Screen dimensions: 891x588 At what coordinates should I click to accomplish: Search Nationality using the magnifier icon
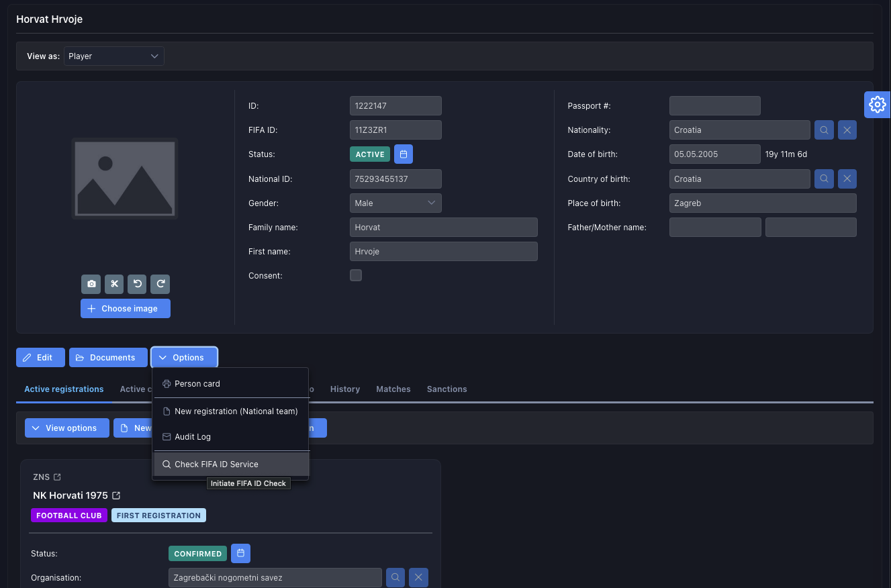pyautogui.click(x=824, y=130)
